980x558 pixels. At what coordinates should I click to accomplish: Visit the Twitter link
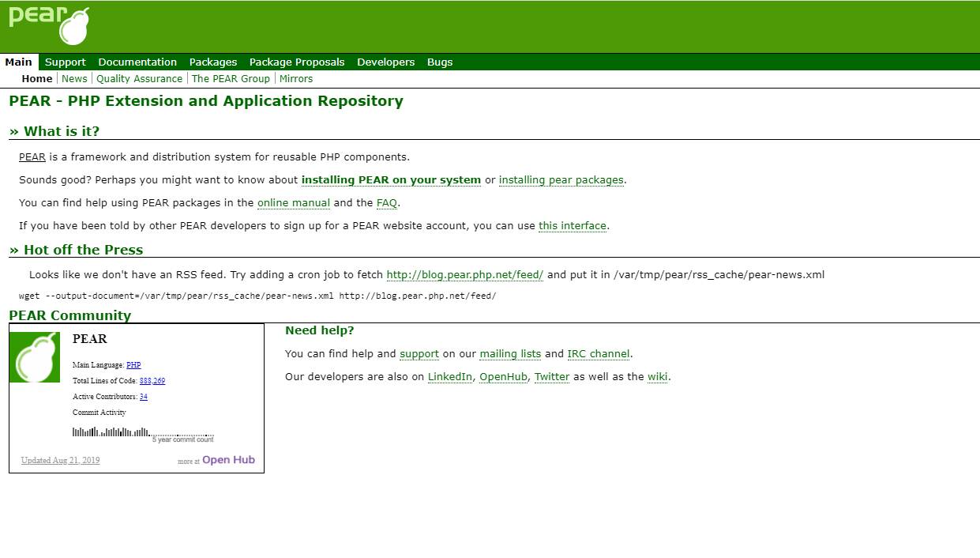(552, 377)
